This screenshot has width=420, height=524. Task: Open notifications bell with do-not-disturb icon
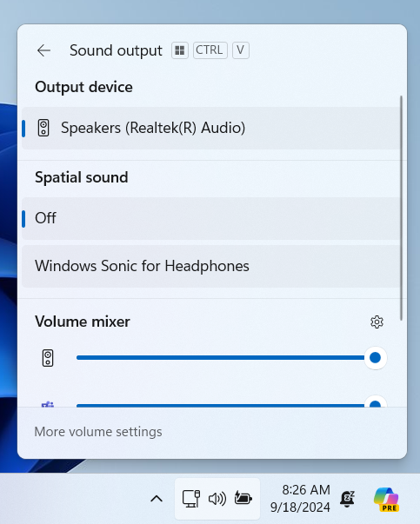[347, 499]
